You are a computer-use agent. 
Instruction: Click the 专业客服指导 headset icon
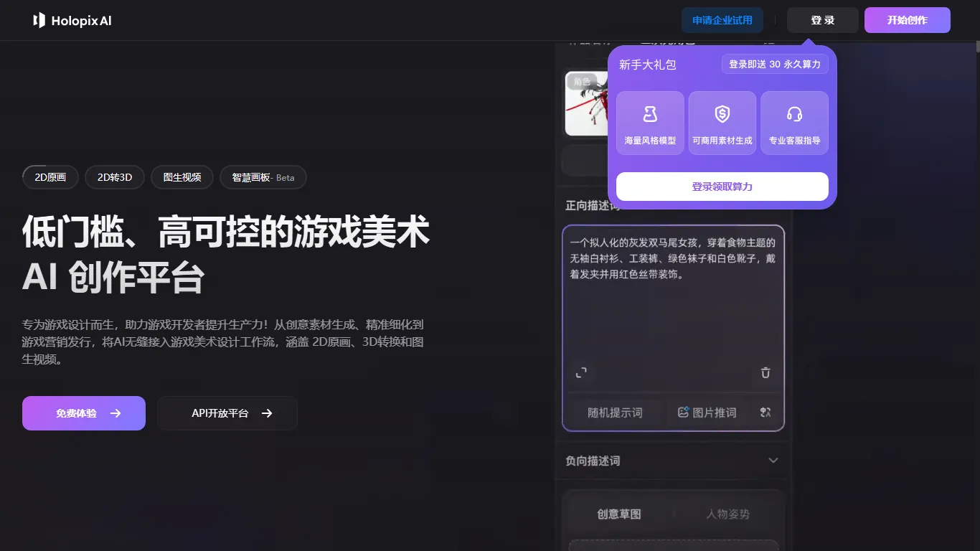tap(794, 113)
